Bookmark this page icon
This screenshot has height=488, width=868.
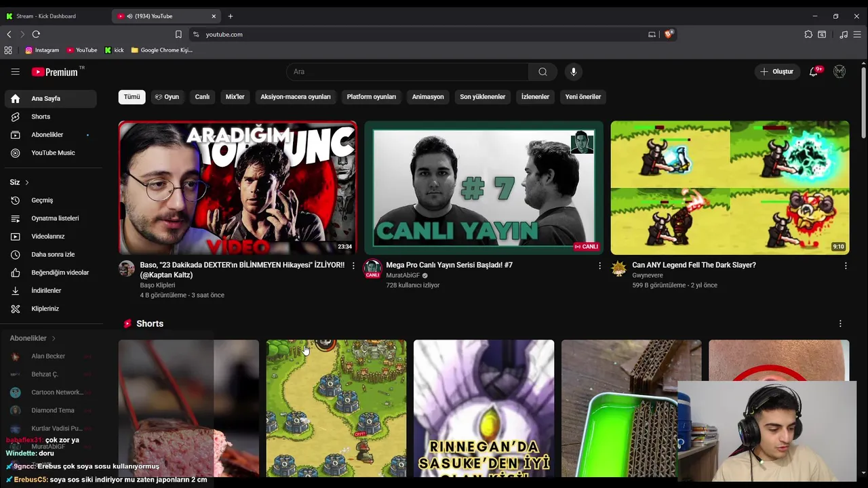(178, 34)
